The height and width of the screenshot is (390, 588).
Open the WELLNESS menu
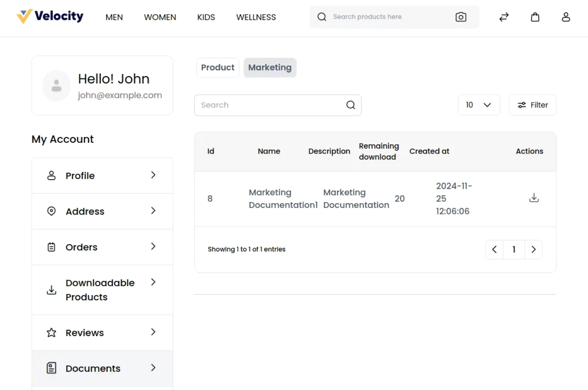point(256,17)
